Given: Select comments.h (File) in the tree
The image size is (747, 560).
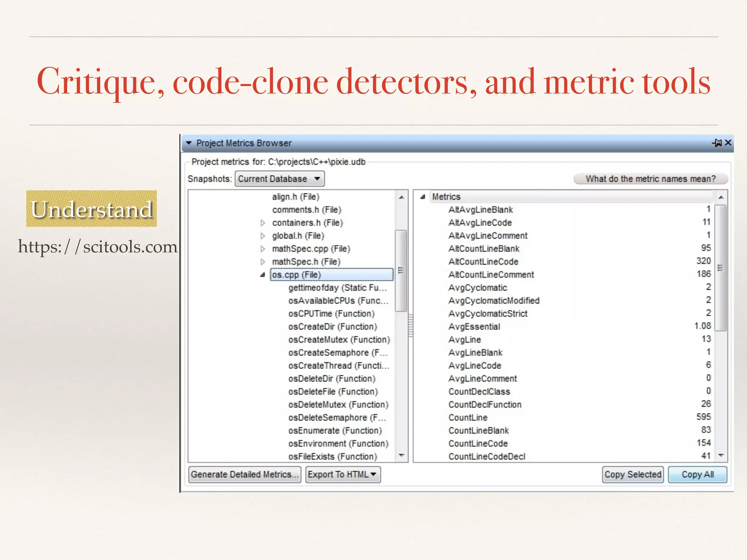Looking at the screenshot, I should 307,210.
